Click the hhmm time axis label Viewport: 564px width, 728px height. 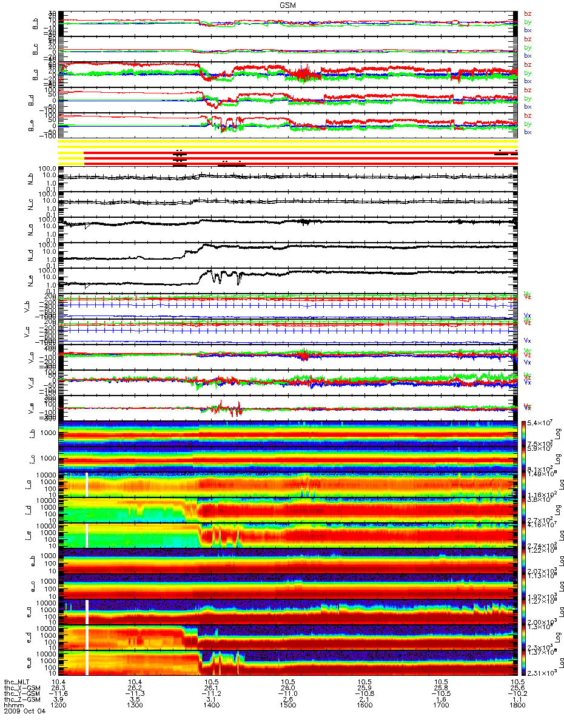(12, 704)
